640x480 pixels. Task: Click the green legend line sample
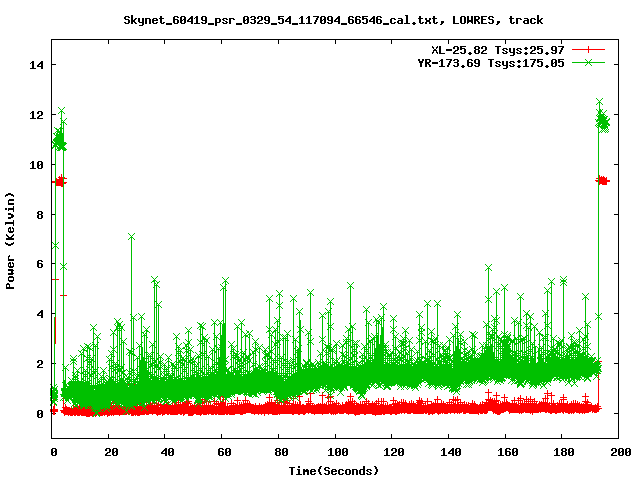coord(588,63)
